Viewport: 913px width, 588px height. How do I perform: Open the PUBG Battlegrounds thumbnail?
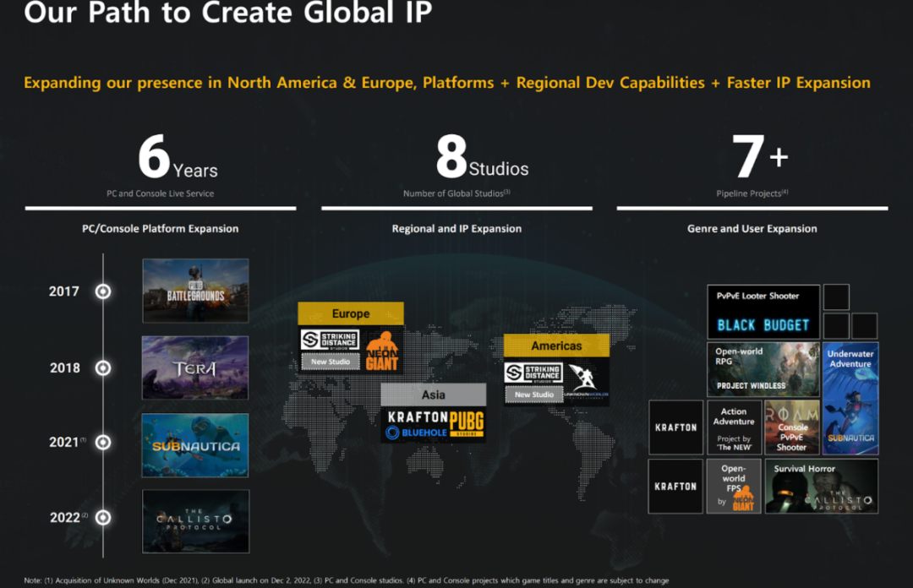195,291
